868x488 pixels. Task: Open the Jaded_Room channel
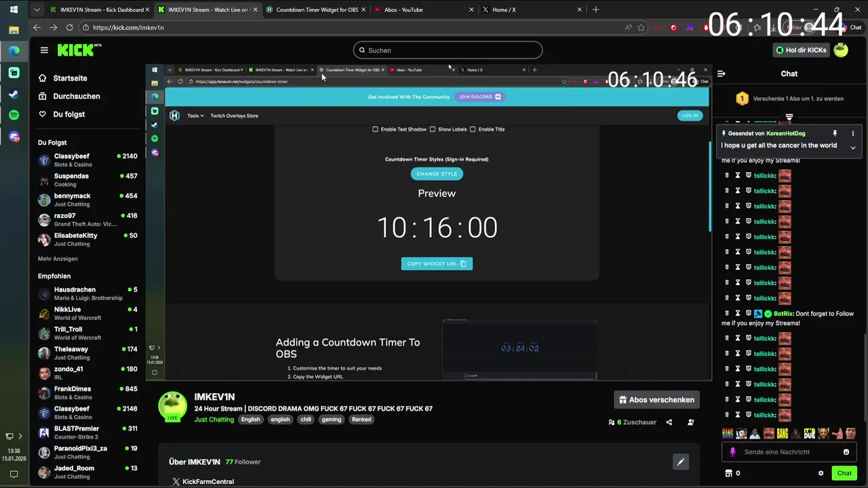87,472
